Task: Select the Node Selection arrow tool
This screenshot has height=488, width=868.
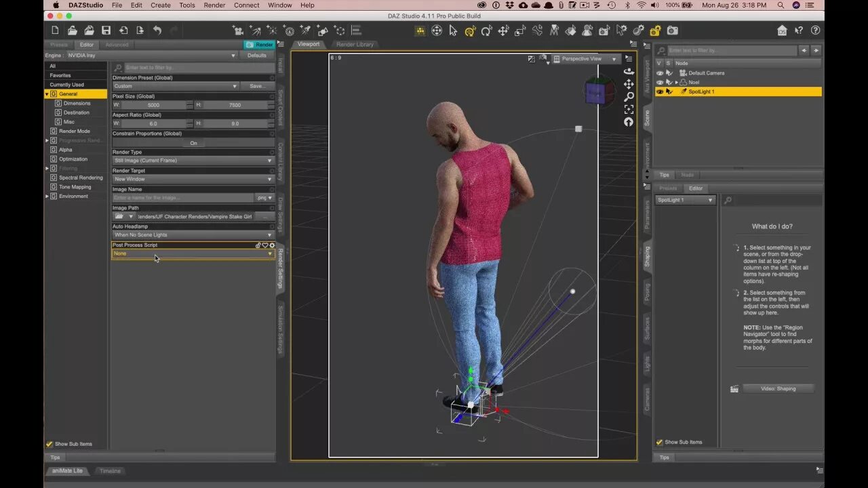Action: click(453, 30)
